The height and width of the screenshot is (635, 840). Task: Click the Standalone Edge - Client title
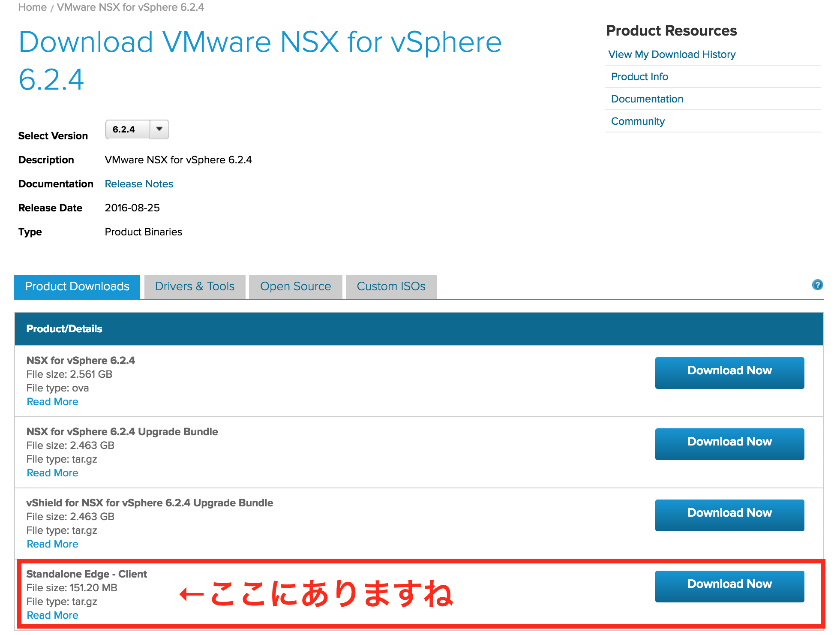click(86, 574)
